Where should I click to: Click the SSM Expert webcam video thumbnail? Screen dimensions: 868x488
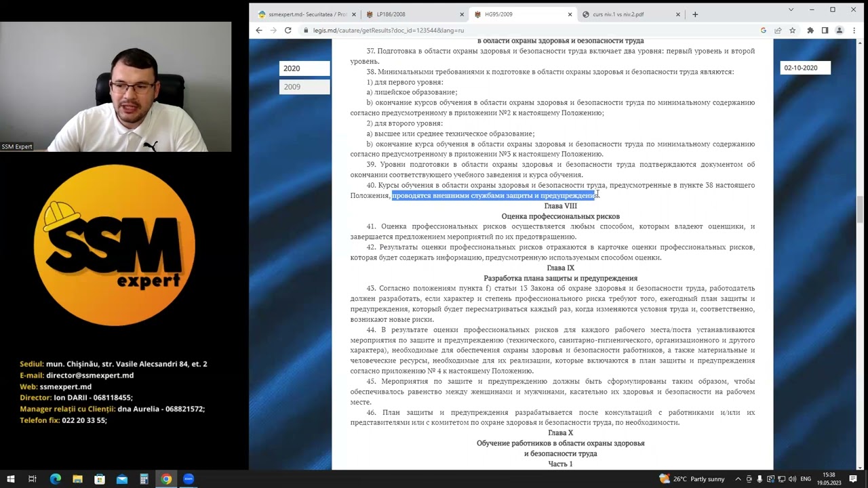(x=115, y=87)
